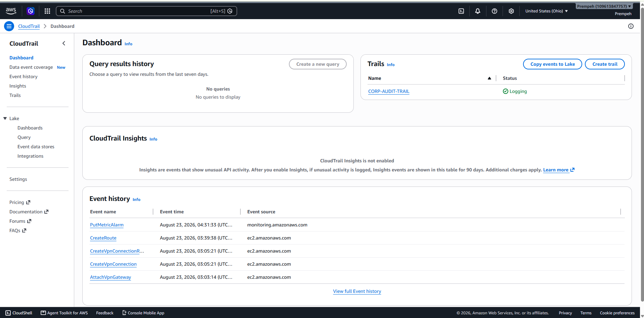This screenshot has width=644, height=318.
Task: Open Trails in side navigation
Action: [x=15, y=95]
